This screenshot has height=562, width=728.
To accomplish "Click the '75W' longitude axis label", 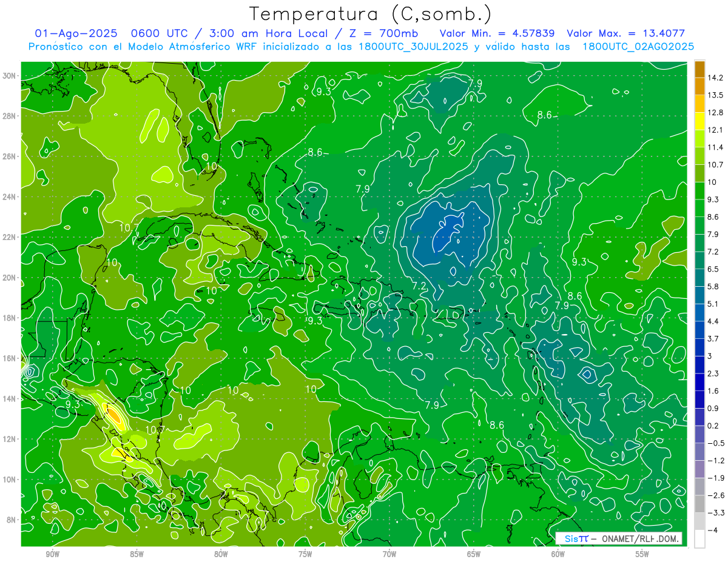I will pos(305,554).
